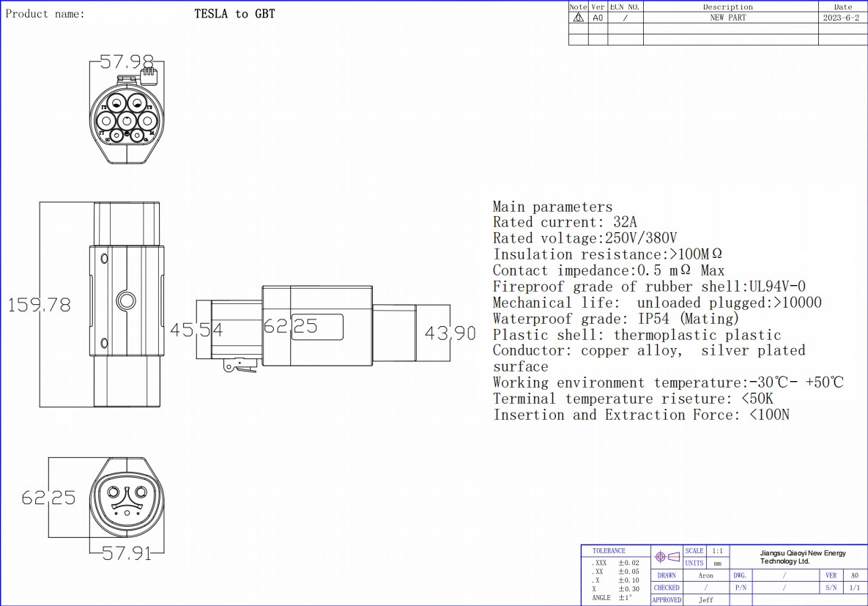This screenshot has width=868, height=606.
Task: Click the tall vertical adapter view drawing
Action: coord(126,304)
